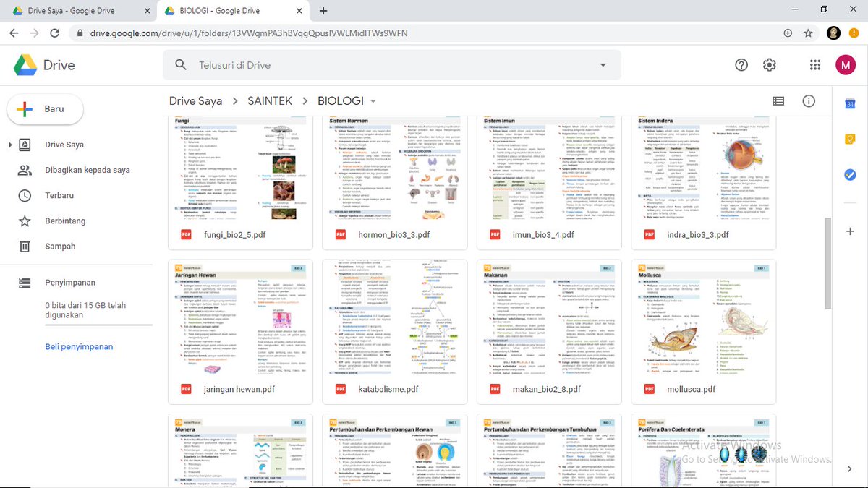Select mollusca.pdf file name
The width and height of the screenshot is (868, 488).
[x=691, y=389]
